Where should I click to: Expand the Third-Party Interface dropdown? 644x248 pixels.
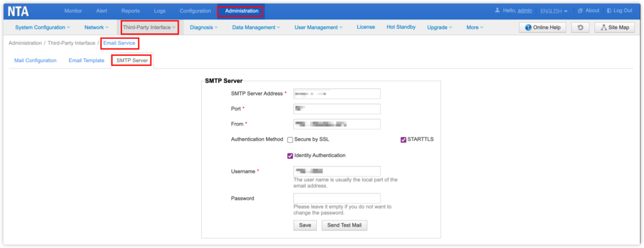(150, 28)
